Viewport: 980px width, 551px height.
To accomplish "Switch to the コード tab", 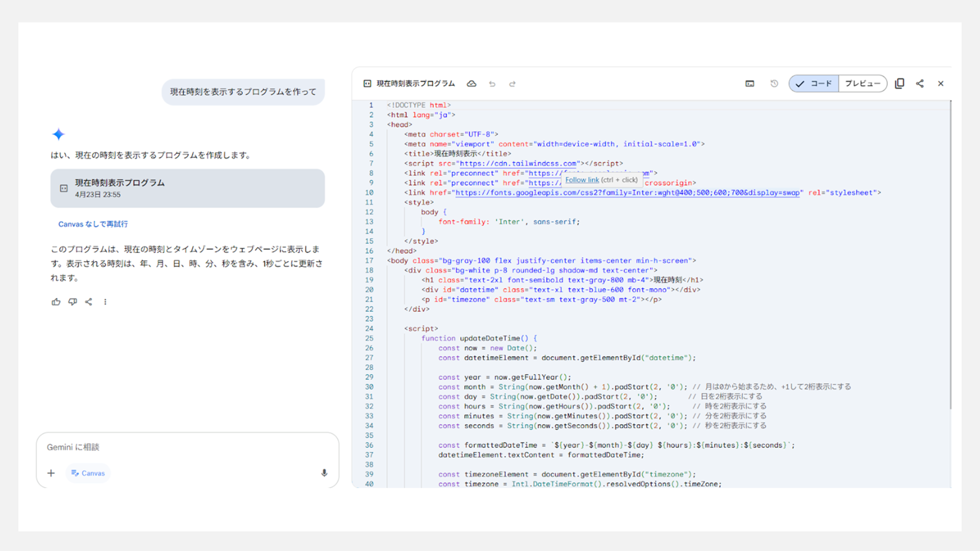I will [x=814, y=83].
